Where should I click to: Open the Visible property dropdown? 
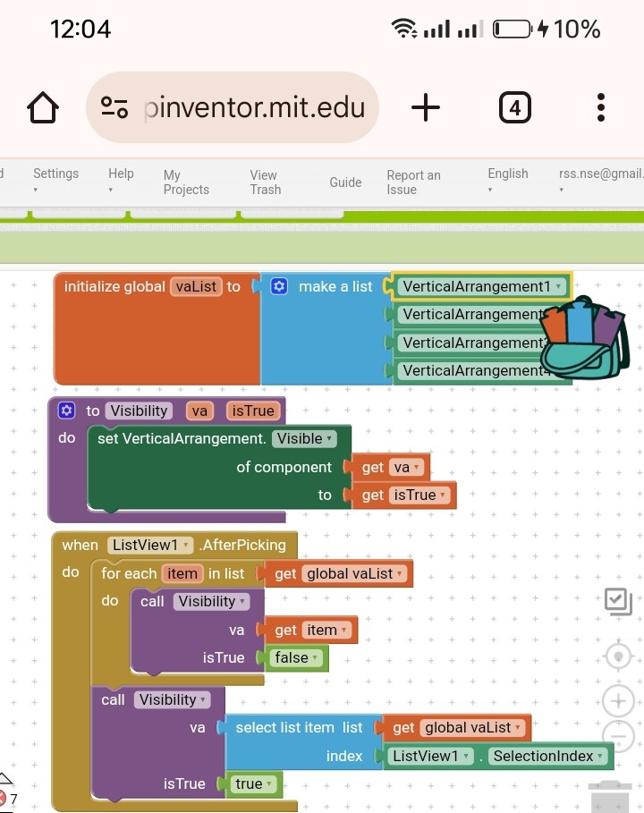[304, 438]
